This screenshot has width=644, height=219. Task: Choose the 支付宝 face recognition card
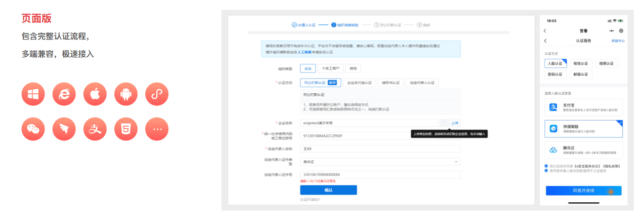click(584, 107)
